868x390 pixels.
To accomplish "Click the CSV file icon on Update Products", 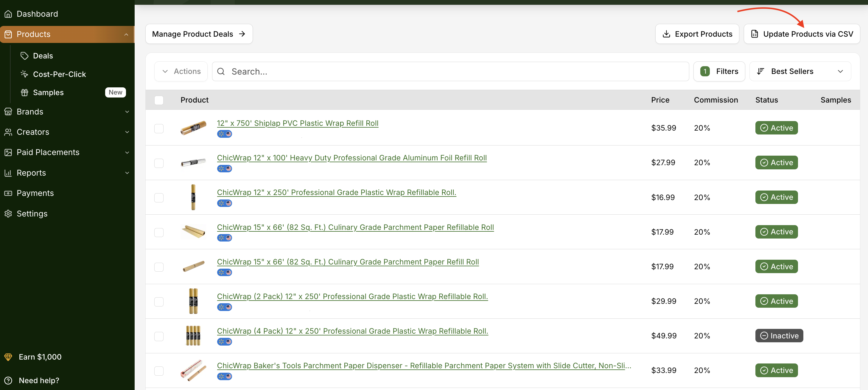I will point(755,34).
